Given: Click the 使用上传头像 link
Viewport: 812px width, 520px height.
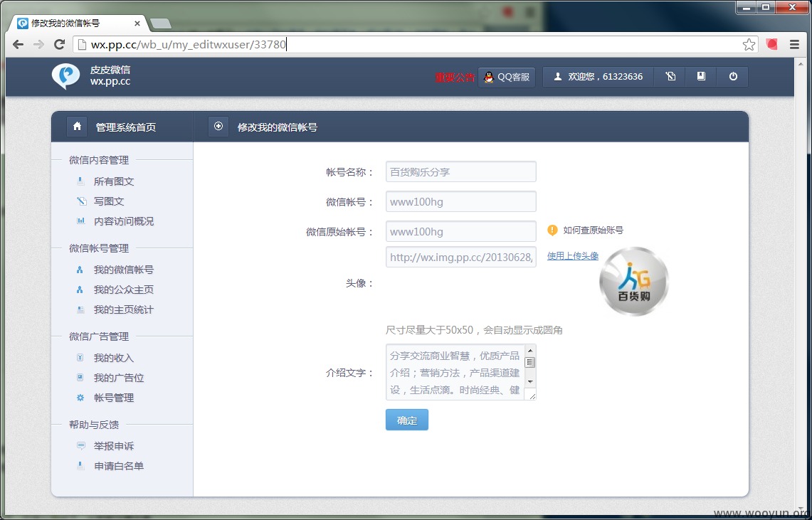Looking at the screenshot, I should click(x=573, y=255).
